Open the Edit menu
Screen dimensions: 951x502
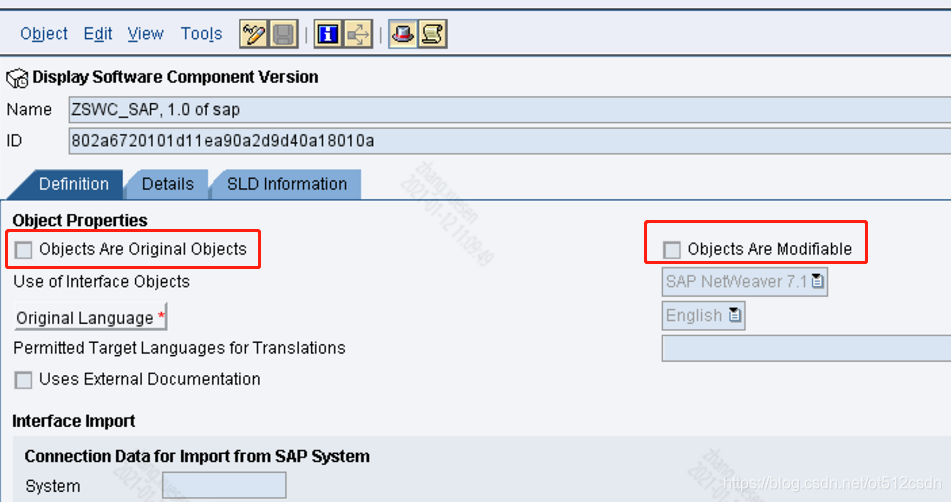98,34
